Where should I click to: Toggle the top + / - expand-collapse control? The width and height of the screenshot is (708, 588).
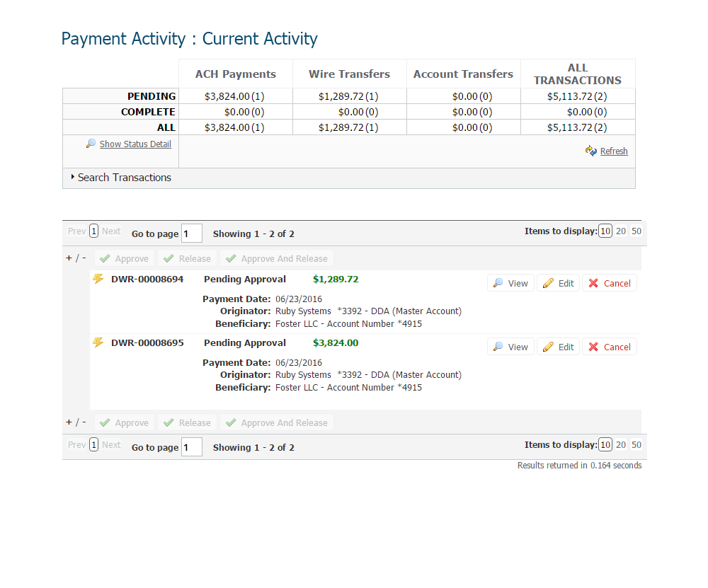click(76, 258)
